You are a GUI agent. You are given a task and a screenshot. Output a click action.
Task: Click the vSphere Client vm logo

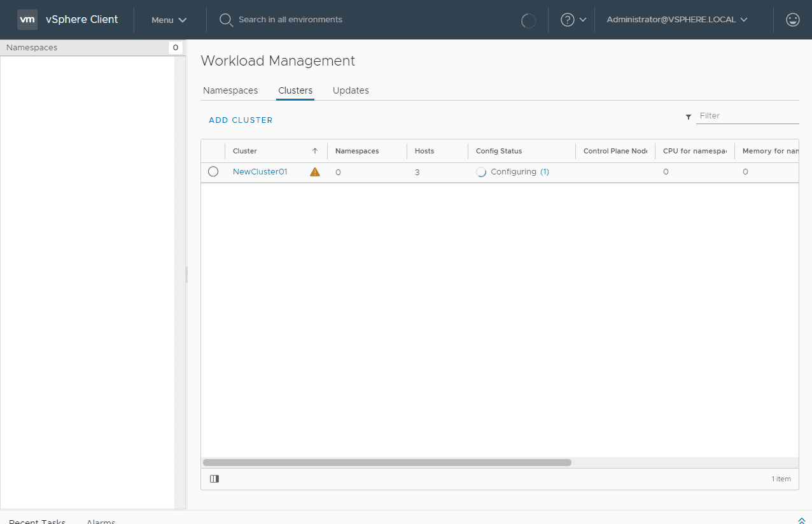(27, 19)
